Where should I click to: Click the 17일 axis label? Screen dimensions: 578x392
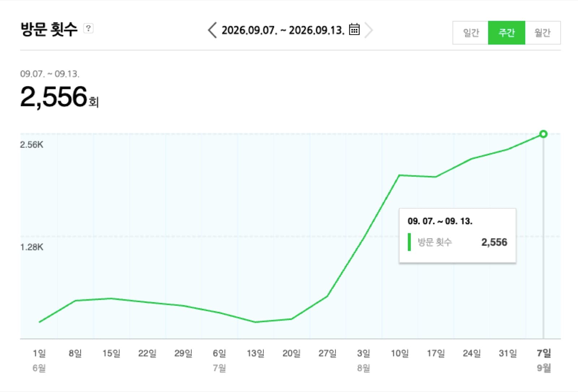pos(436,353)
